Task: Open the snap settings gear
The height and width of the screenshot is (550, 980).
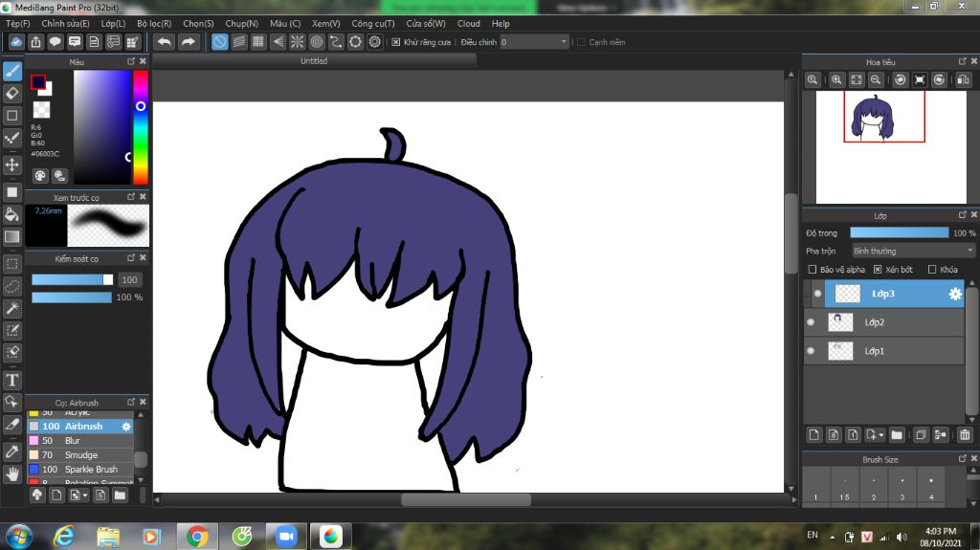Action: pos(374,42)
